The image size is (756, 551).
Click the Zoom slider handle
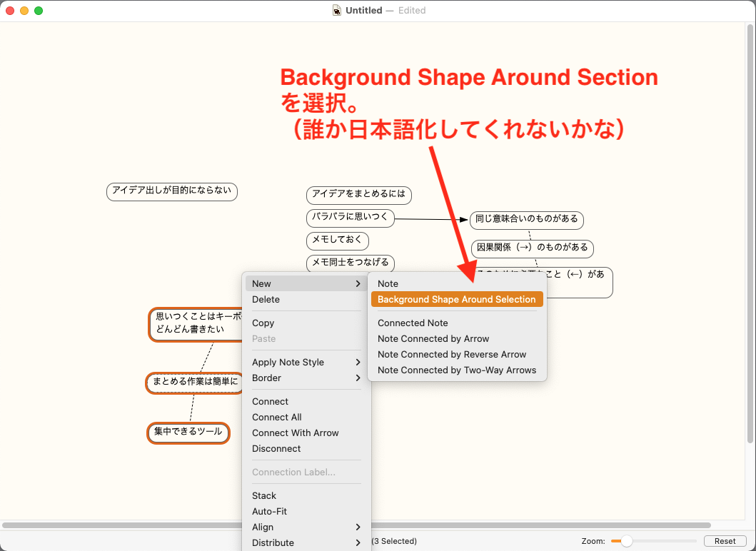point(626,541)
